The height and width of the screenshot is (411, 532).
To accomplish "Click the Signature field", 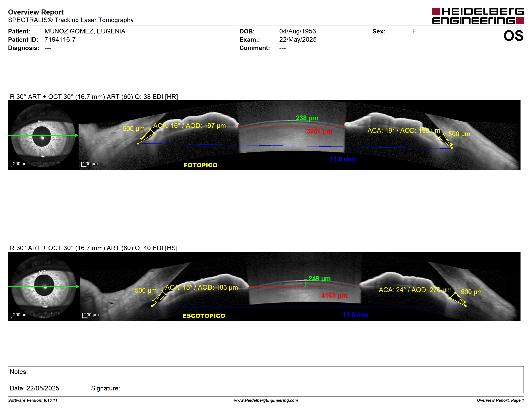I will 105,388.
